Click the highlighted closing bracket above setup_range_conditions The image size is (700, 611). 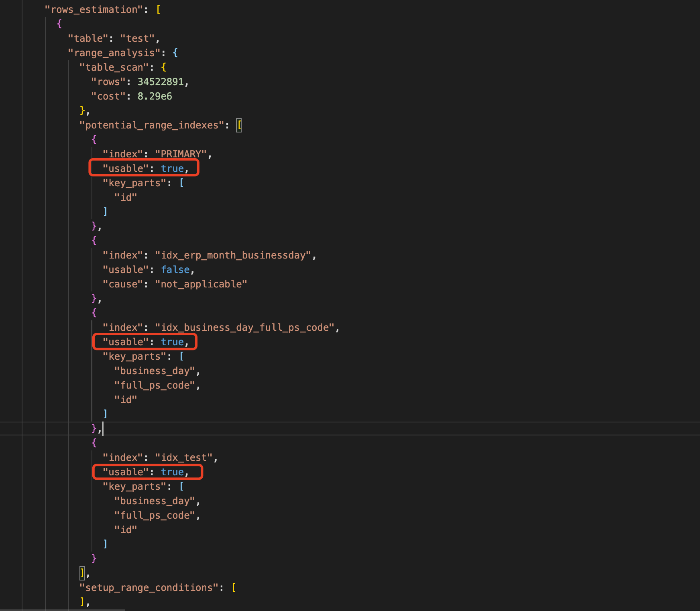point(82,573)
